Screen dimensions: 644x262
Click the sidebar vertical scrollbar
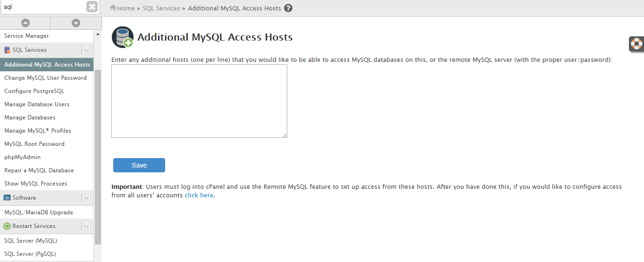pyautogui.click(x=98, y=156)
